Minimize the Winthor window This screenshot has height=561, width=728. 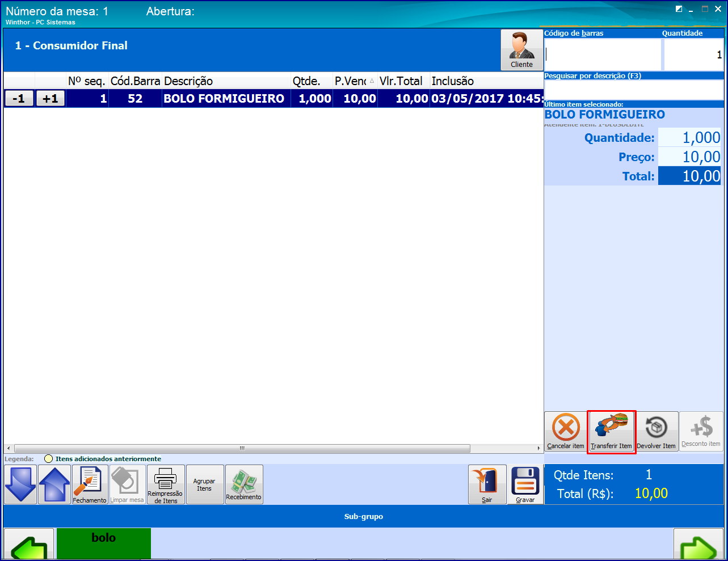point(691,10)
